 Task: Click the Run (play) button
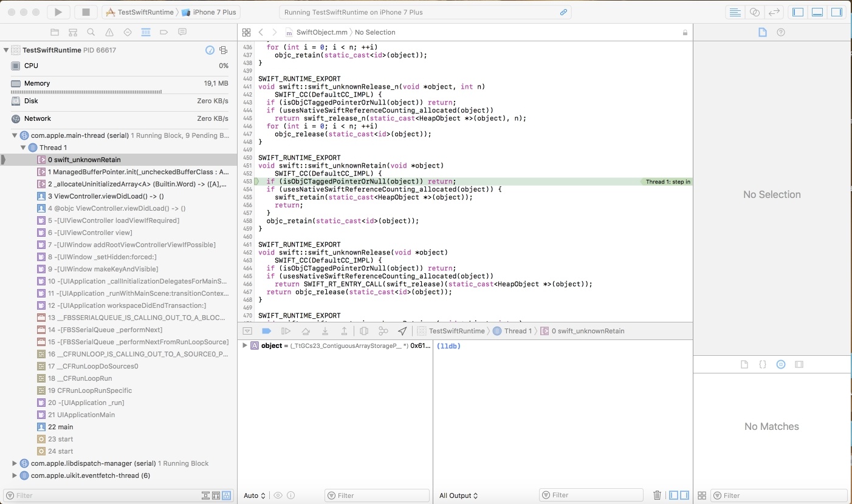(58, 12)
